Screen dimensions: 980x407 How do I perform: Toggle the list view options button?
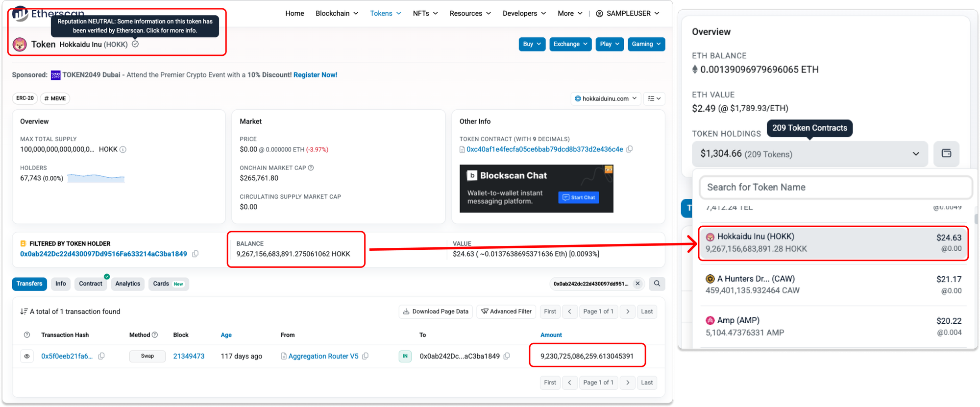pyautogui.click(x=654, y=98)
